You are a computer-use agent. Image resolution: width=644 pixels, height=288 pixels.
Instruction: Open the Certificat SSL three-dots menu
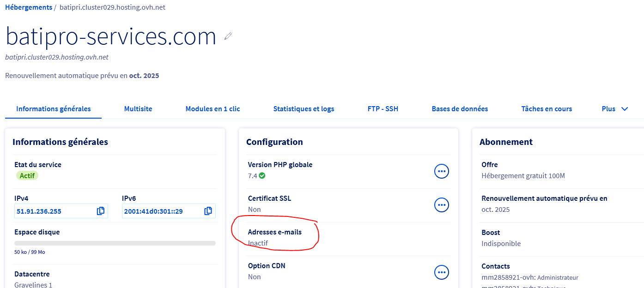442,204
